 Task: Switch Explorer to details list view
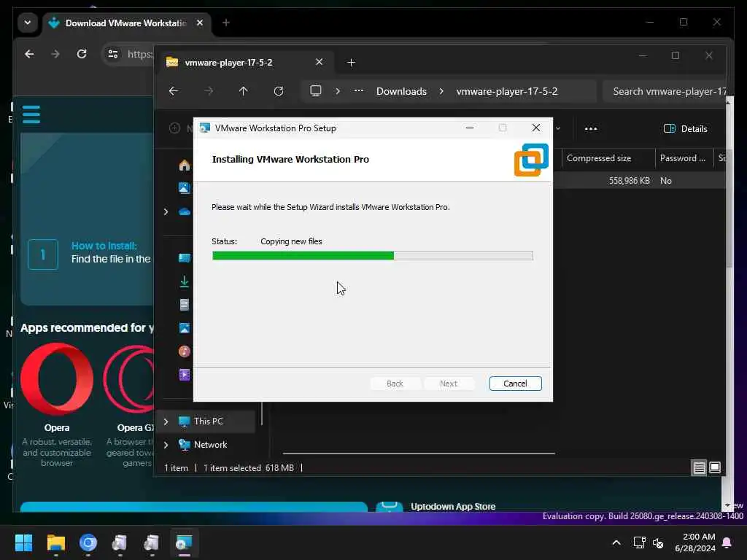[x=699, y=467]
